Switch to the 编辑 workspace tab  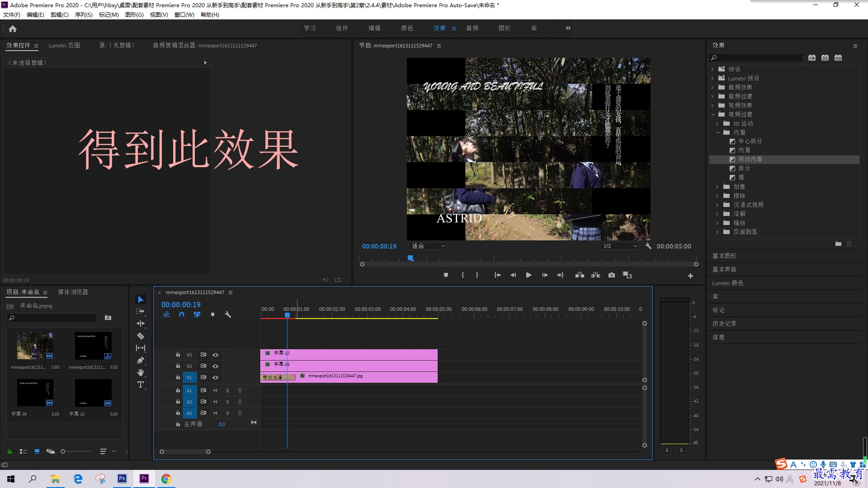pyautogui.click(x=374, y=28)
